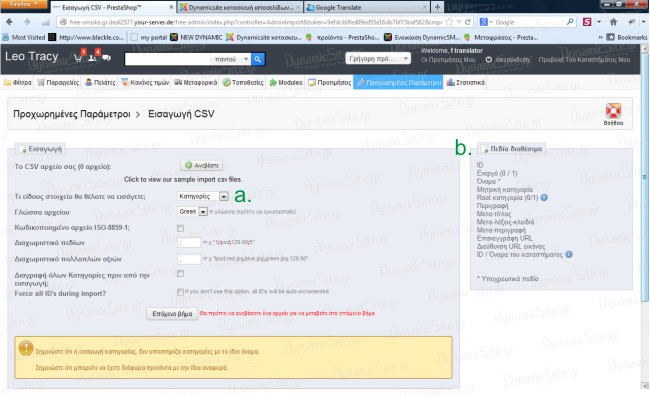Screen dimensions: 650x396
Task: Open the Παραγγελίες menu tab
Action: 58,83
